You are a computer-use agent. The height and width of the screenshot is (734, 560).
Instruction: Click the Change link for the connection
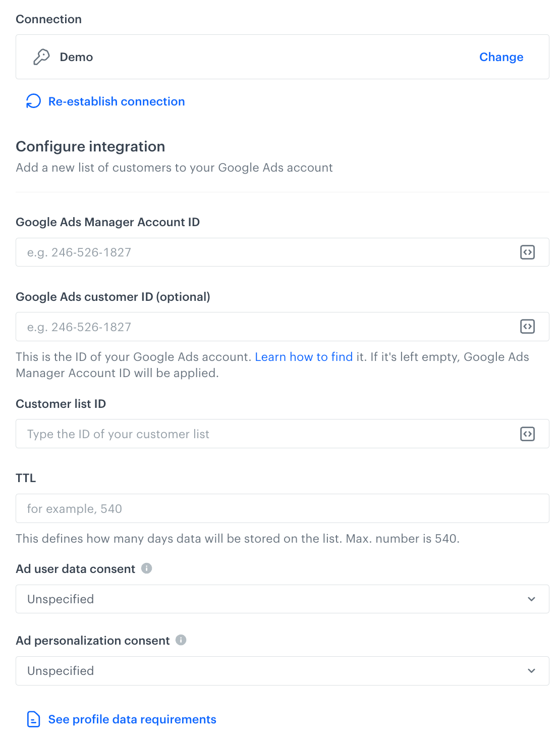coord(501,57)
